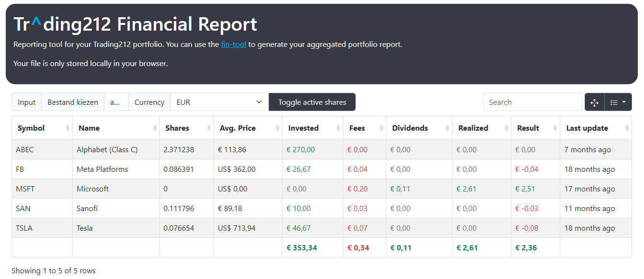
Task: Click the Currency label
Action: (149, 102)
